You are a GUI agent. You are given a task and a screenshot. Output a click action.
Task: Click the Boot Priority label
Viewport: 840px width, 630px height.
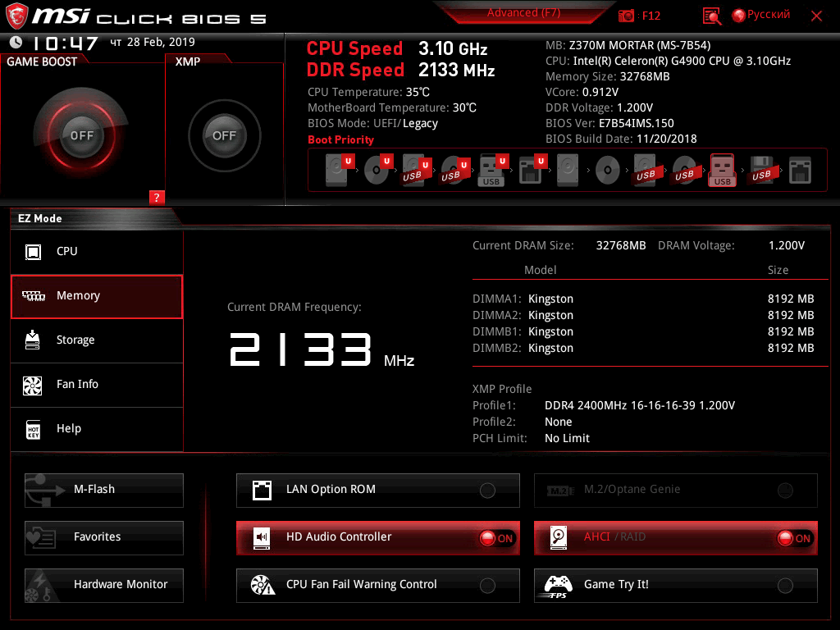(340, 139)
